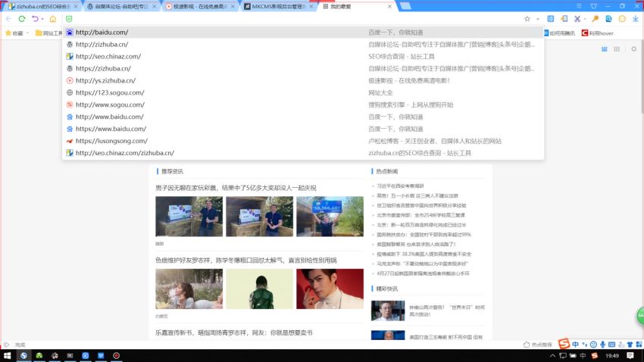644x362 pixels.
Task: Bookmark page with the star icon
Action: tap(527, 19)
